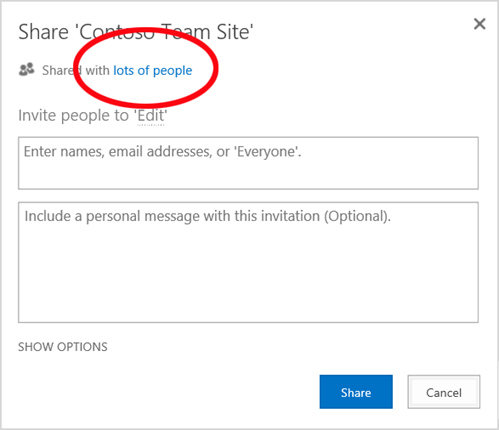This screenshot has height=430, width=499.
Task: Open the 'lots of people' link
Action: click(153, 71)
